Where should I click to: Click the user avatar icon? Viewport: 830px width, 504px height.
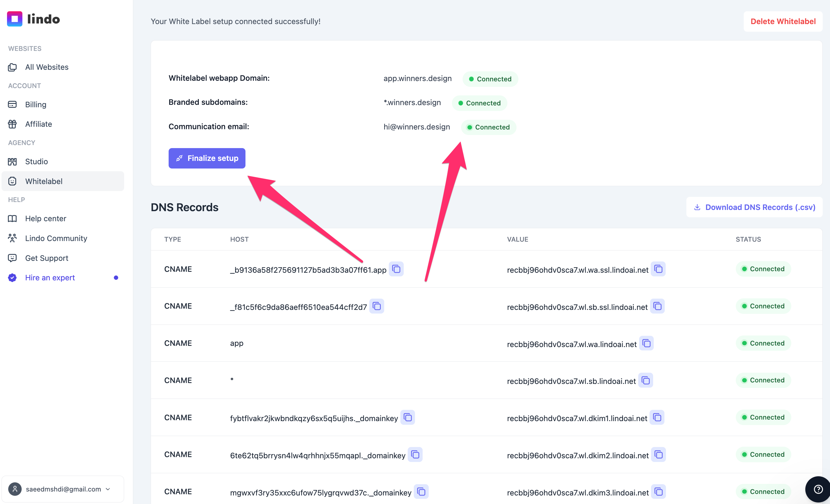(x=15, y=489)
